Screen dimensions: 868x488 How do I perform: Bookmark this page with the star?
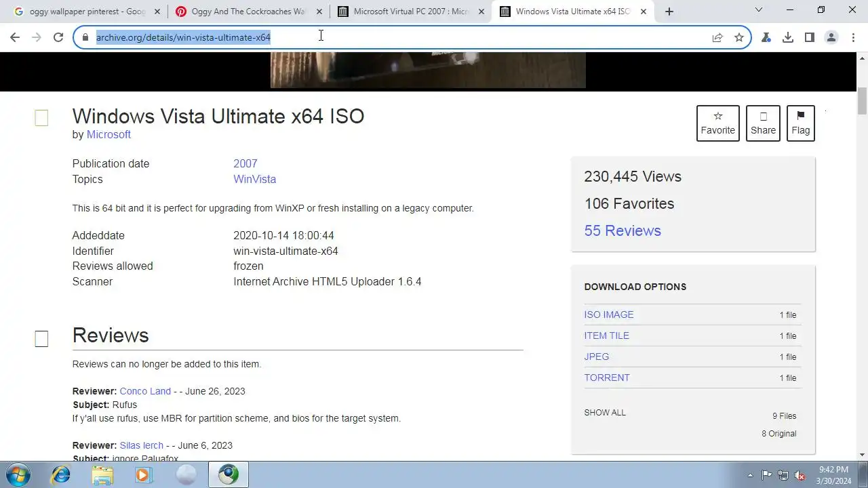(739, 38)
